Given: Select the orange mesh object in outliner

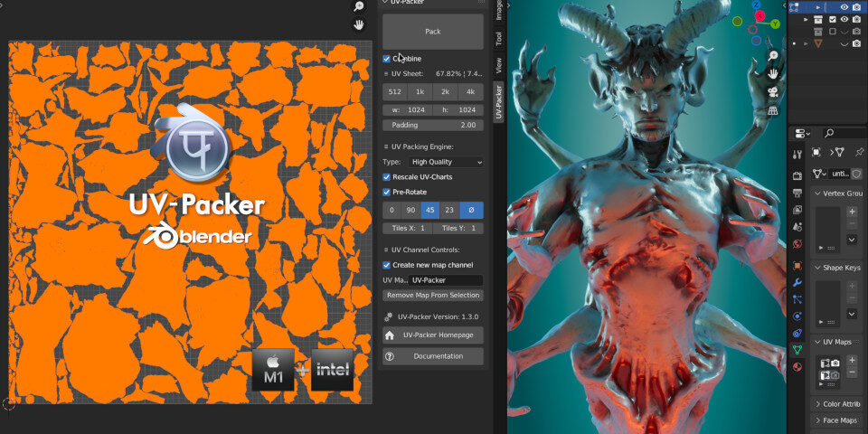Looking at the screenshot, I should (819, 43).
